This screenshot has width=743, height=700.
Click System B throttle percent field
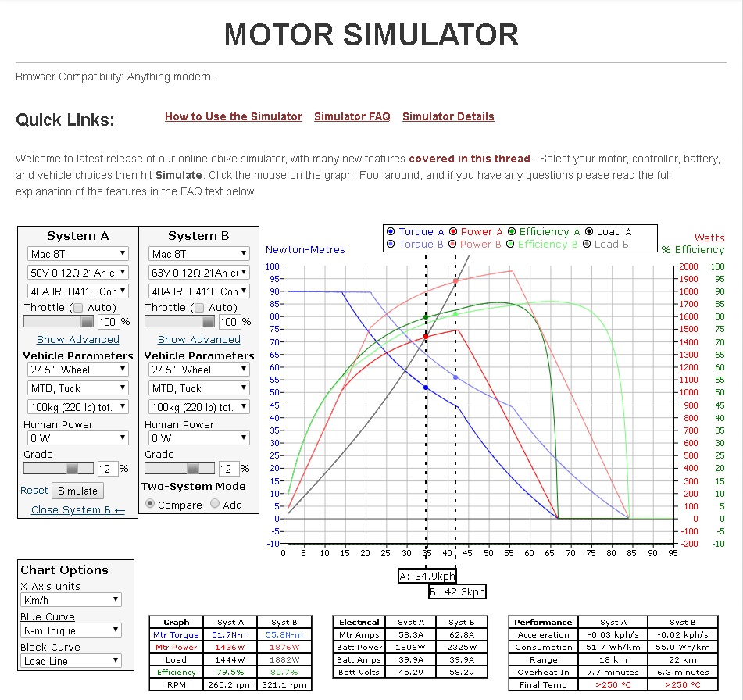pyautogui.click(x=230, y=323)
